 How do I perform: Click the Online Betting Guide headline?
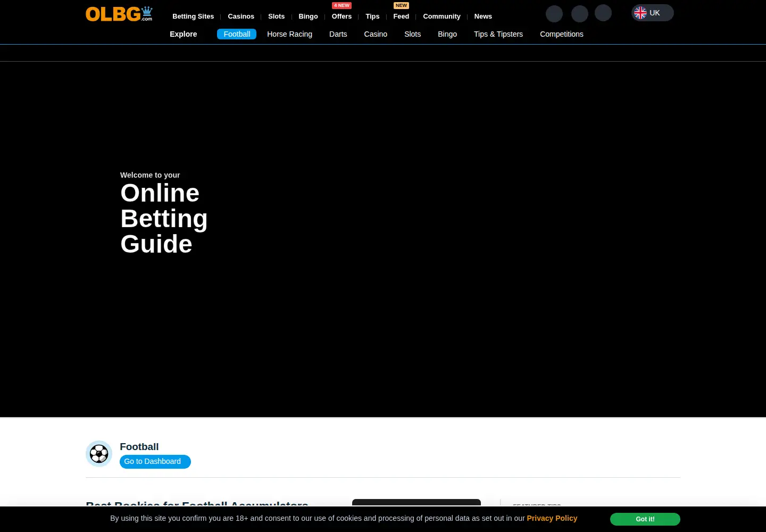click(164, 219)
